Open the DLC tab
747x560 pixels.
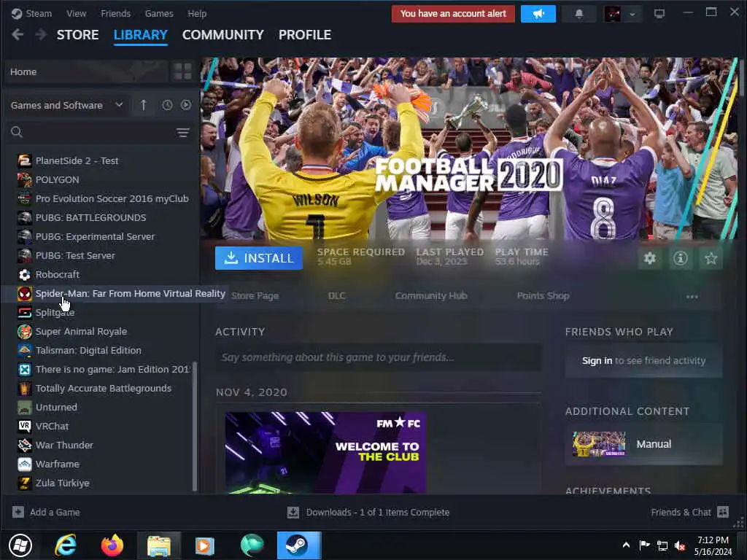pos(336,296)
